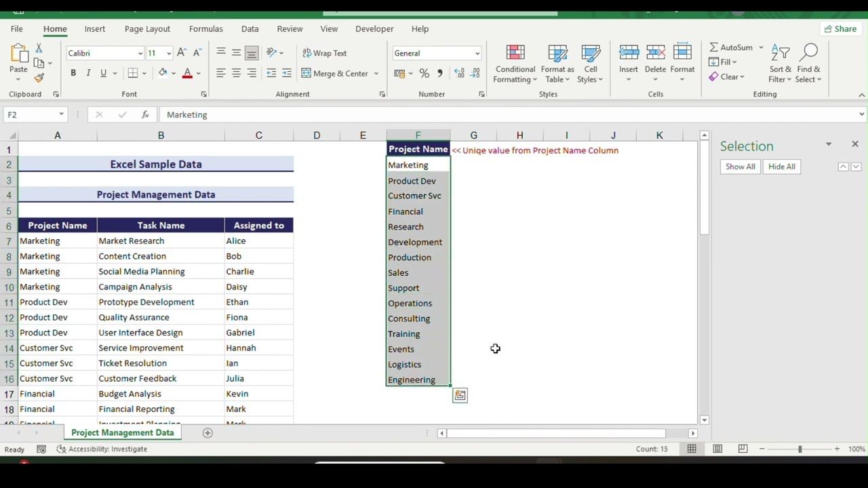Click the Cut scissors icon
The height and width of the screenshot is (488, 868).
click(x=39, y=48)
